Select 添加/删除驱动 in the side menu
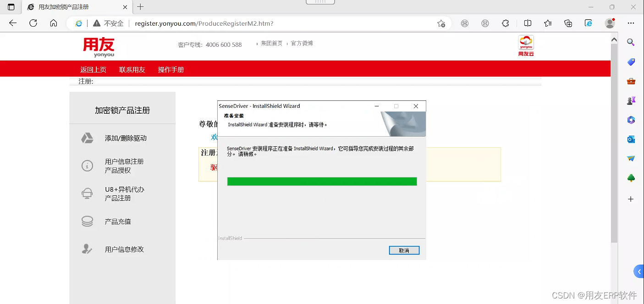The image size is (644, 304). (x=126, y=138)
